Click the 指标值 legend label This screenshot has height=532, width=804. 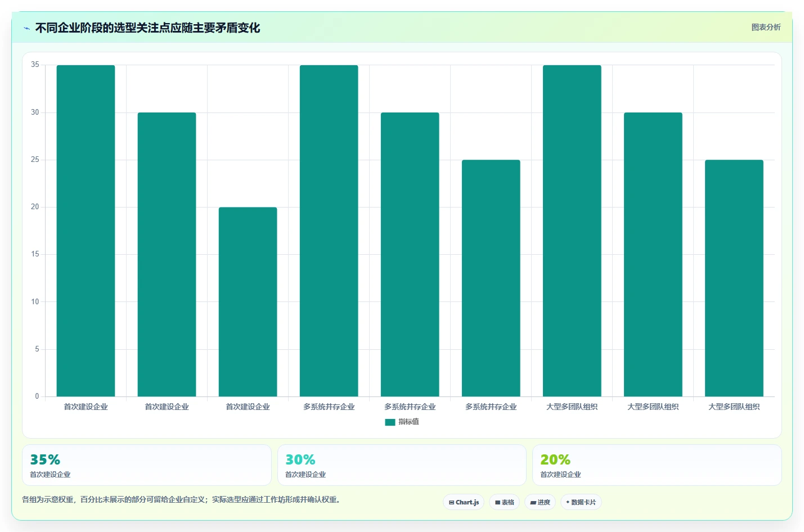pos(408,422)
